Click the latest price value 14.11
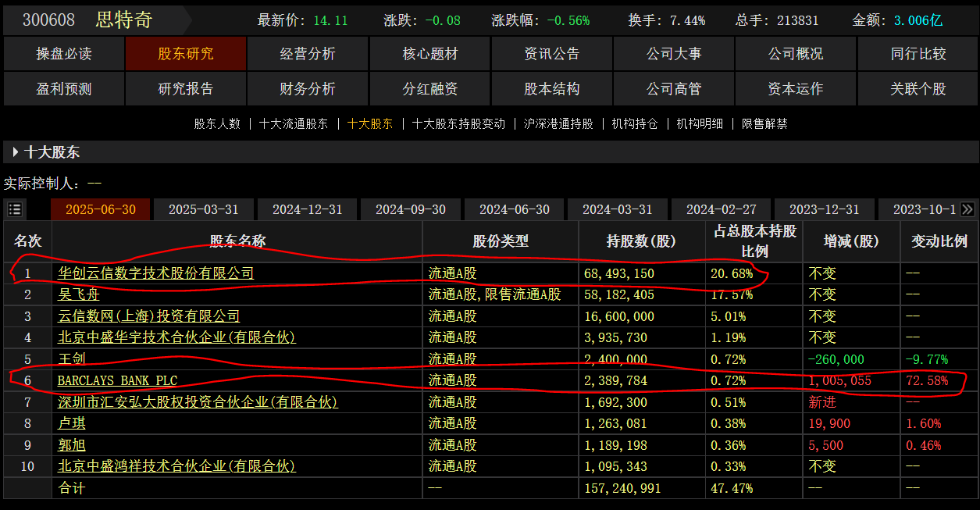 tap(330, 20)
